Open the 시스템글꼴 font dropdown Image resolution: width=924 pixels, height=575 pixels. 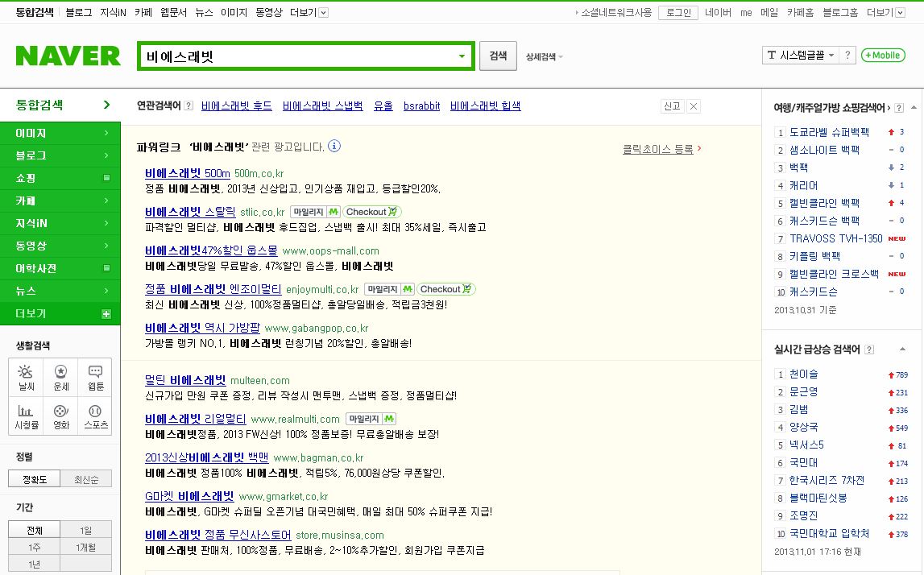(x=801, y=56)
